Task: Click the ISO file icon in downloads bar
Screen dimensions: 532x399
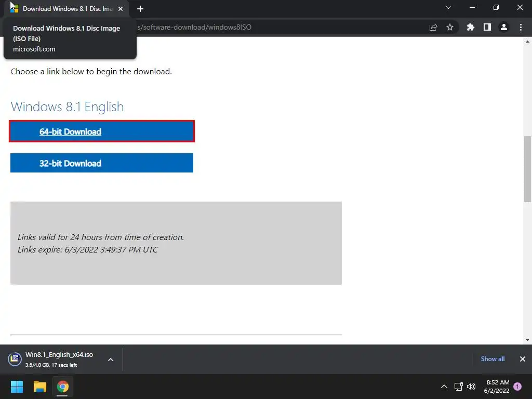Action: 15,359
